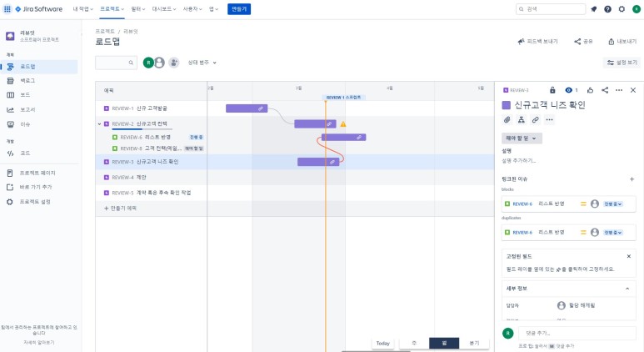Click the purple epic color swatch by title
The width and height of the screenshot is (644, 352).
pyautogui.click(x=507, y=105)
